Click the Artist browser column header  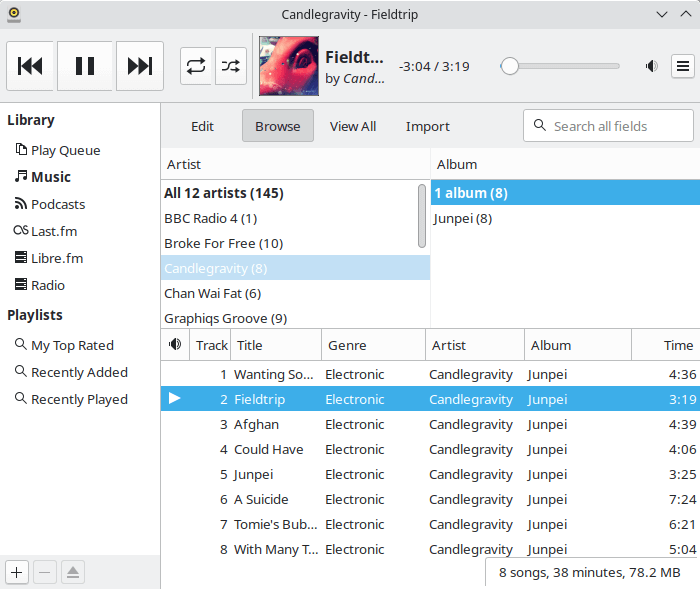pos(295,164)
